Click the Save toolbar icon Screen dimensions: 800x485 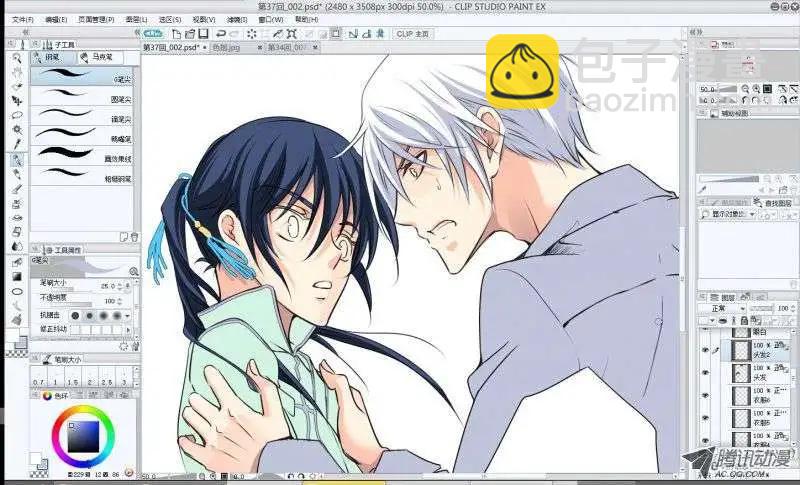203,34
